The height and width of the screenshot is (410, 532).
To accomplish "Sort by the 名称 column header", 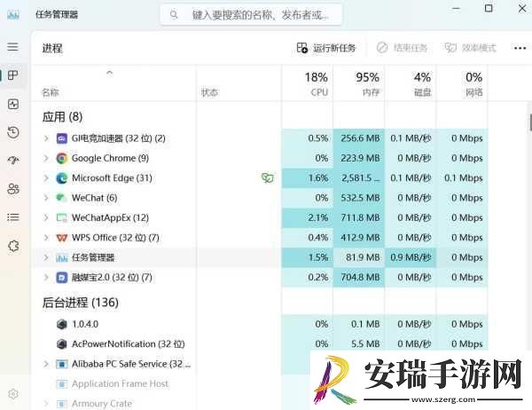I will pyautogui.click(x=51, y=92).
